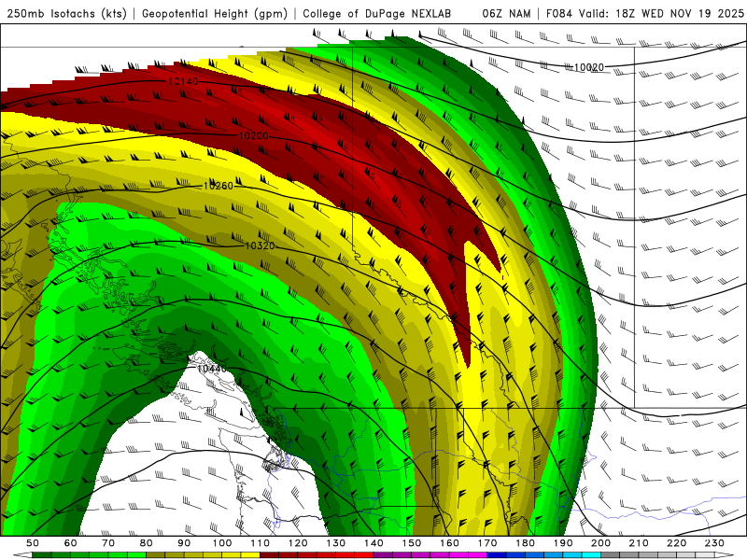The height and width of the screenshot is (560, 747).
Task: Click the 70 knots color bar label
Action: click(108, 543)
